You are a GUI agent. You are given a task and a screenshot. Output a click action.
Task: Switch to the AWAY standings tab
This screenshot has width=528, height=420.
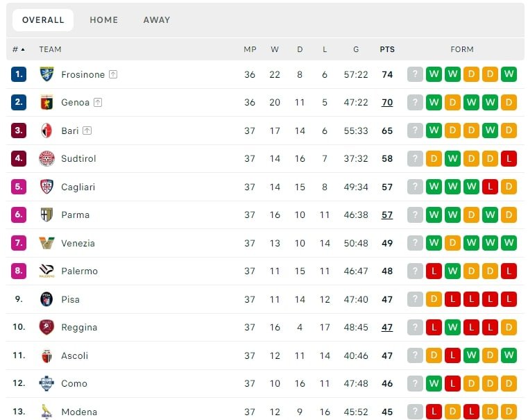click(x=157, y=20)
